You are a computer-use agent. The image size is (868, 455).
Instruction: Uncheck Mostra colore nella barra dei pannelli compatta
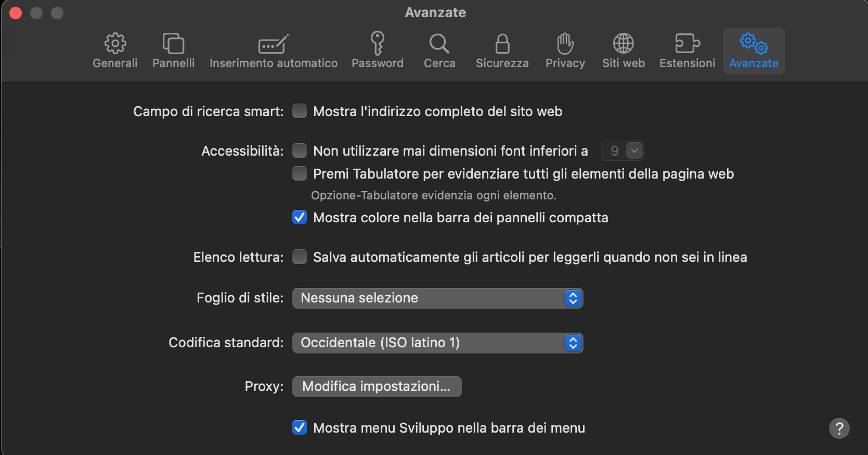click(x=300, y=218)
